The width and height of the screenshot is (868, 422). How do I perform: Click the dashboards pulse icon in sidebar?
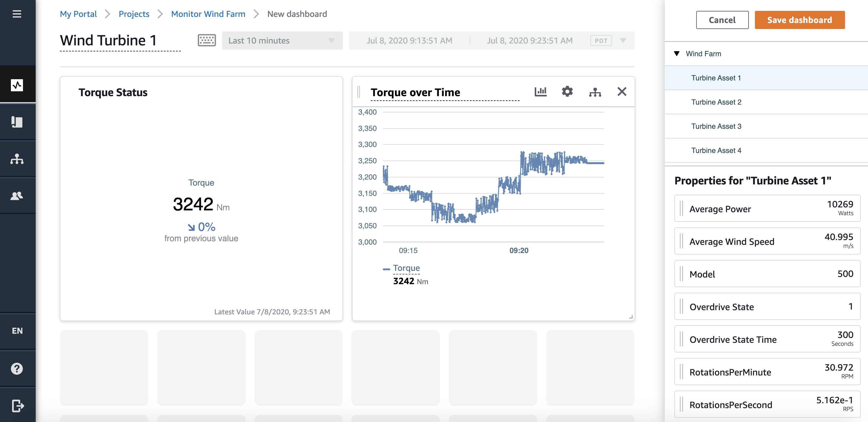(17, 85)
